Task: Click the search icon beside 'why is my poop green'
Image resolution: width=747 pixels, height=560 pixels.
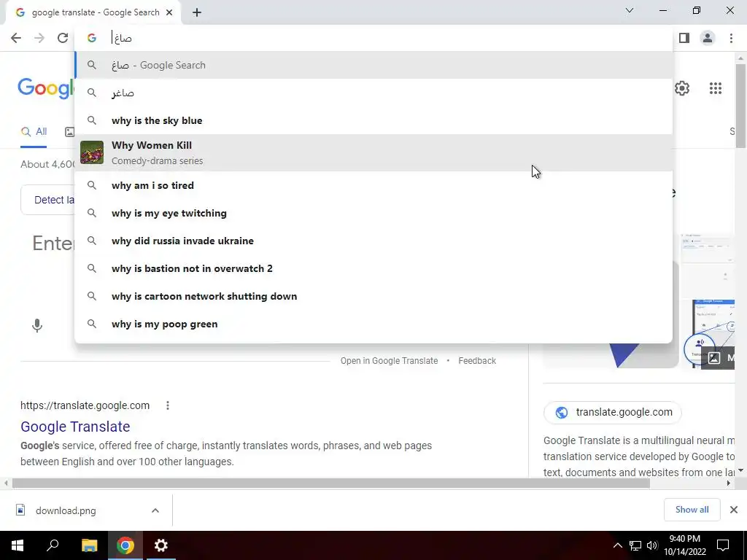Action: [92, 324]
